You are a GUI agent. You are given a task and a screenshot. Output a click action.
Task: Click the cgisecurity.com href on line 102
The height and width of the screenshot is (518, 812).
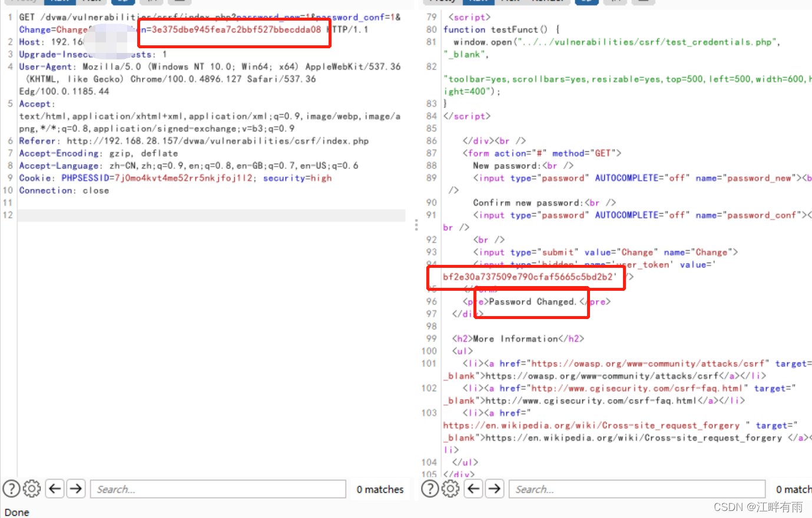point(637,388)
